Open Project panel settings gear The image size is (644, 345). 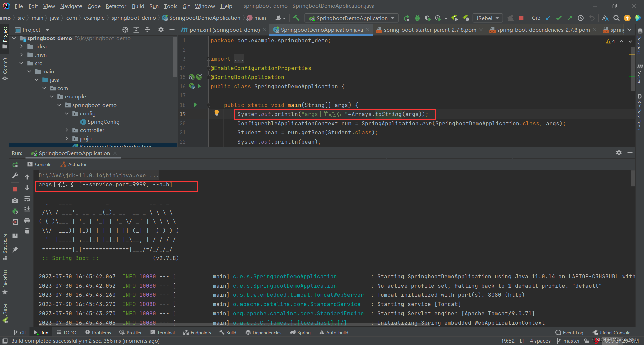click(x=161, y=30)
